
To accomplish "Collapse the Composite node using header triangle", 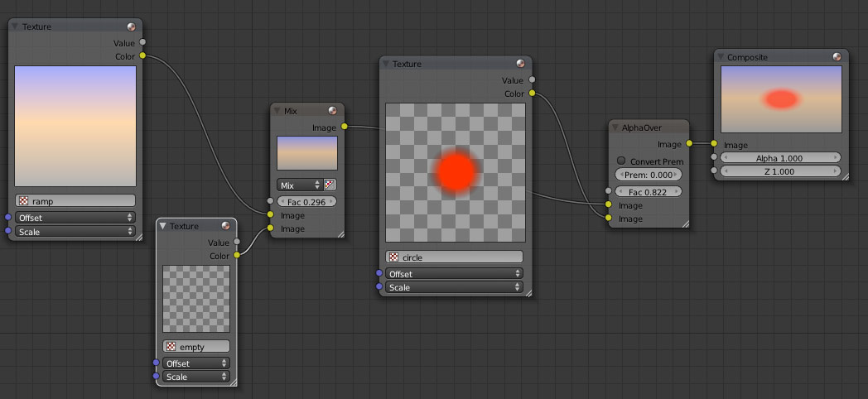I will coord(721,57).
